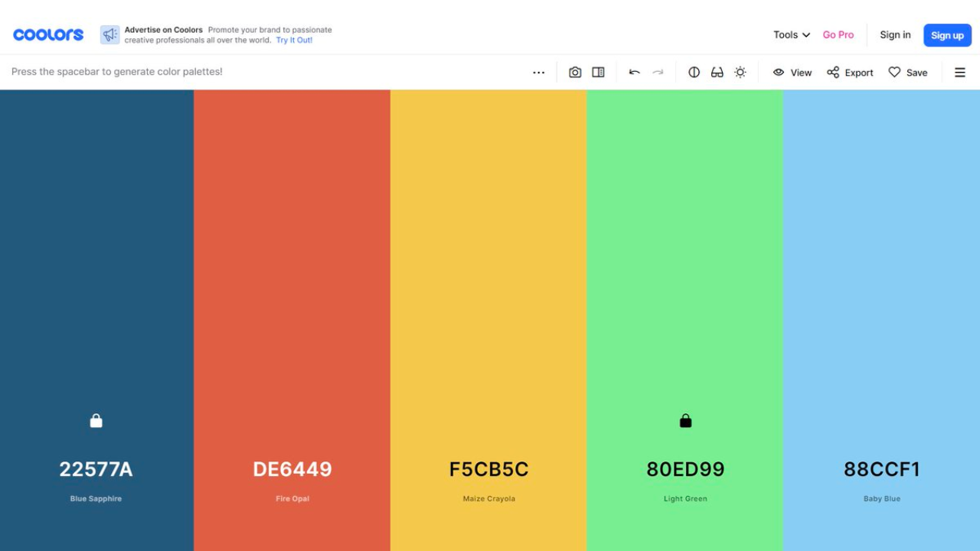Redo the last palette change
The image size is (980, 551).
(658, 71)
